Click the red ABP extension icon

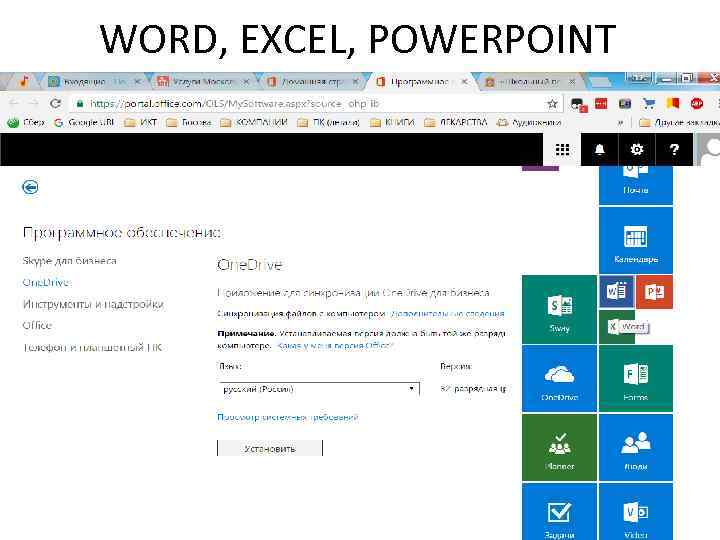pyautogui.click(x=697, y=104)
